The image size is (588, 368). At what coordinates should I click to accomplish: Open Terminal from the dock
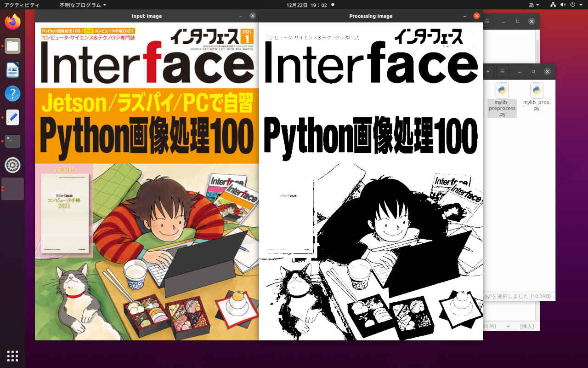click(12, 141)
